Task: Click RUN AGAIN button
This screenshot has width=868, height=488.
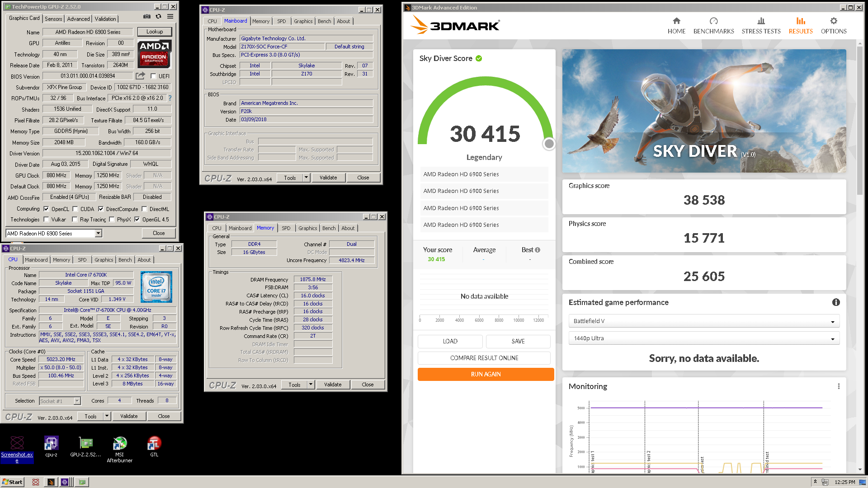Action: (x=486, y=374)
